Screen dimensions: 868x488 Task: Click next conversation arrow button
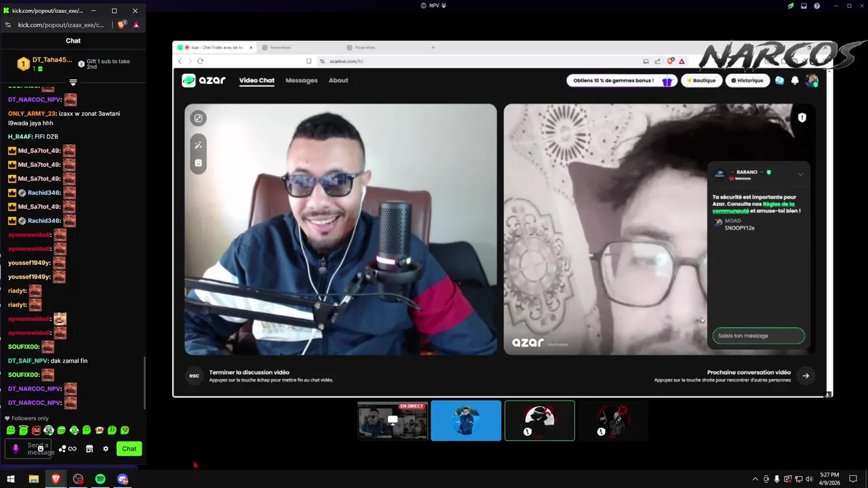[x=806, y=375]
